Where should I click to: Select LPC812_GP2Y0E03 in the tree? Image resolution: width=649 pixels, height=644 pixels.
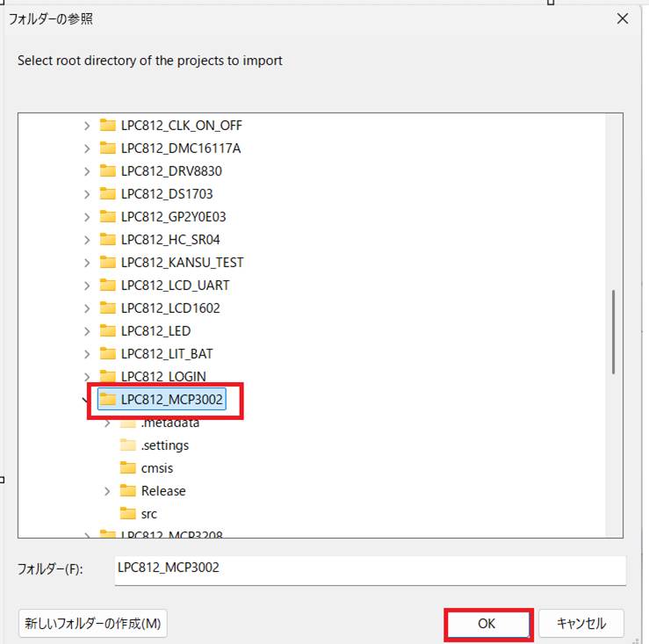click(176, 217)
